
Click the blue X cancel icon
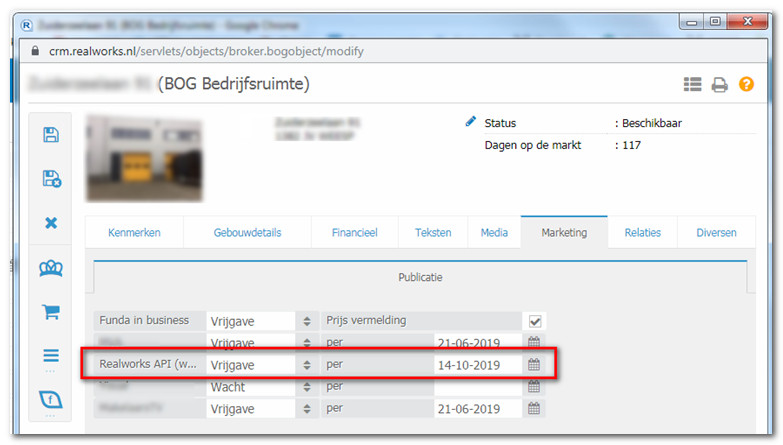pyautogui.click(x=51, y=223)
